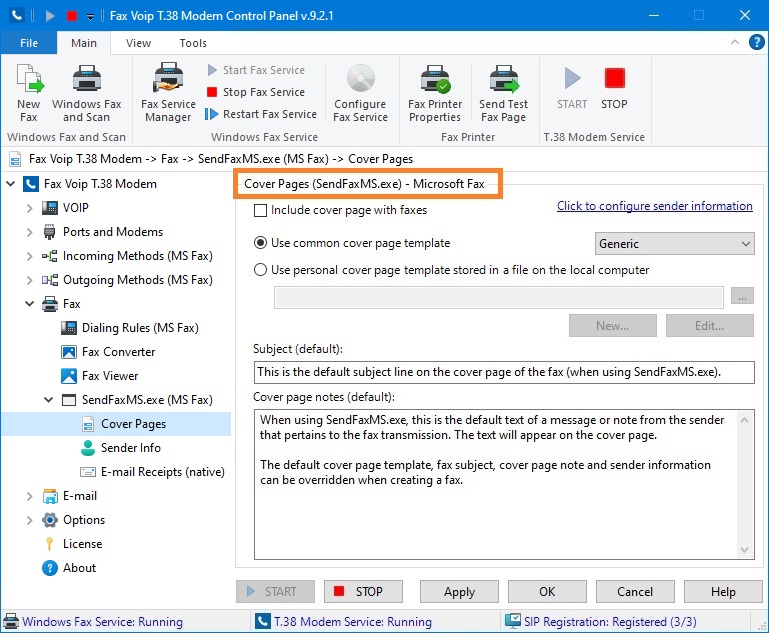Select E-mail Receipts (native) item
The image size is (769, 633).
[162, 472]
